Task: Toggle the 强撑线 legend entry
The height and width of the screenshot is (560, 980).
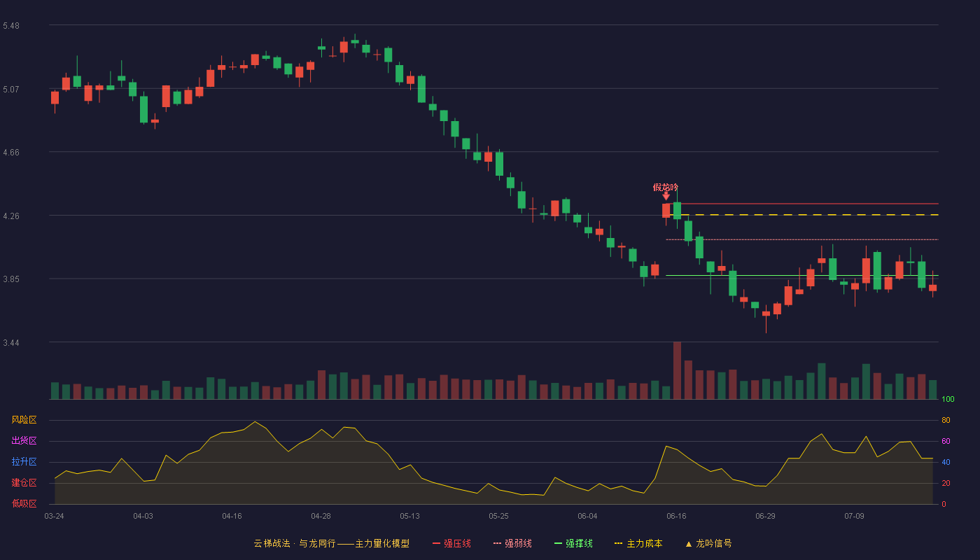Action: pyautogui.click(x=573, y=543)
